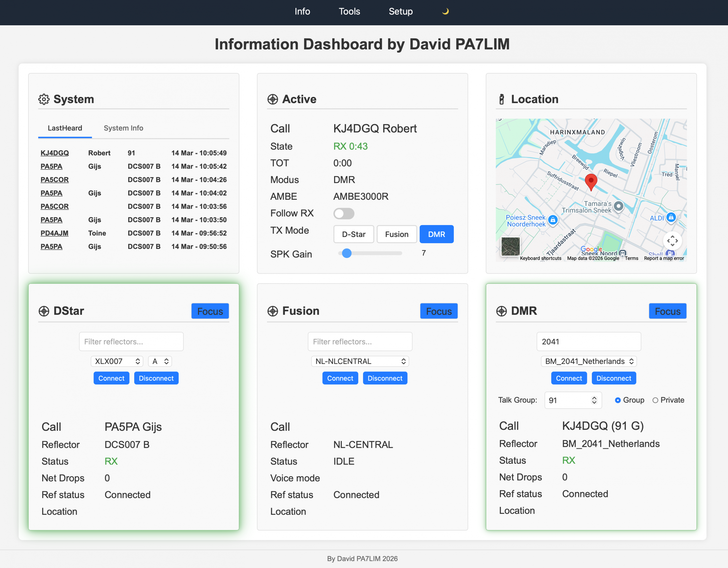Screen dimensions: 728x568
Task: Open the KJ4DGQ callsign link
Action: 55,153
